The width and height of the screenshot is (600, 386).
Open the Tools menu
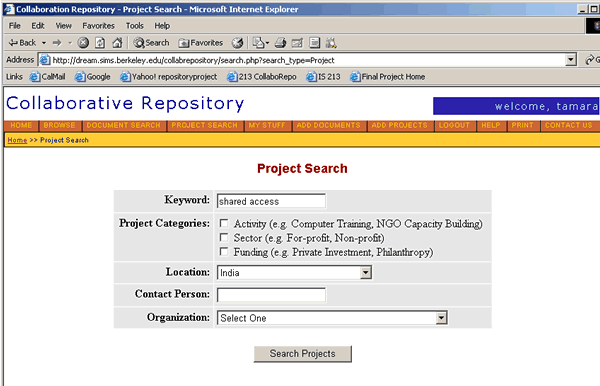tap(135, 26)
